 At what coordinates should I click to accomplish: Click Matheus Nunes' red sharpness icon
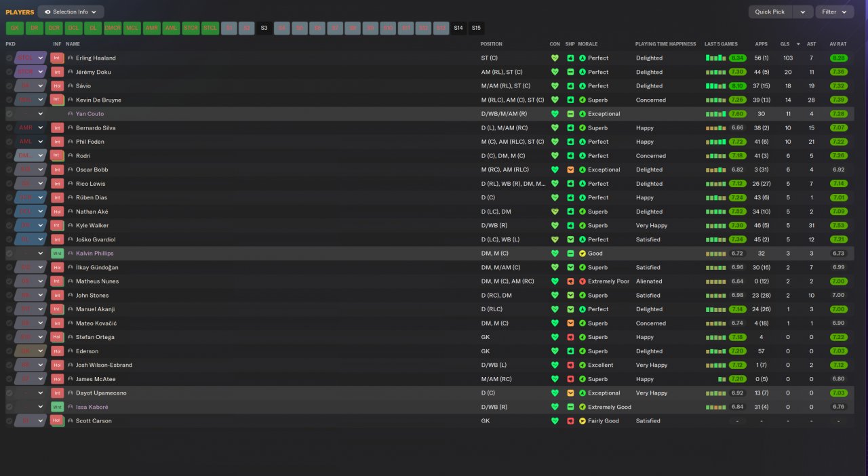[571, 281]
